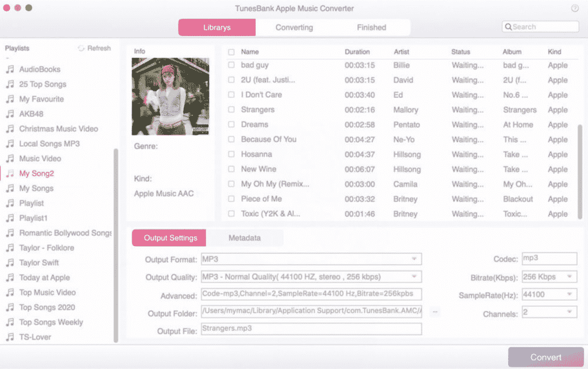Open the Output Quality dropdown
588x369 pixels.
(415, 276)
